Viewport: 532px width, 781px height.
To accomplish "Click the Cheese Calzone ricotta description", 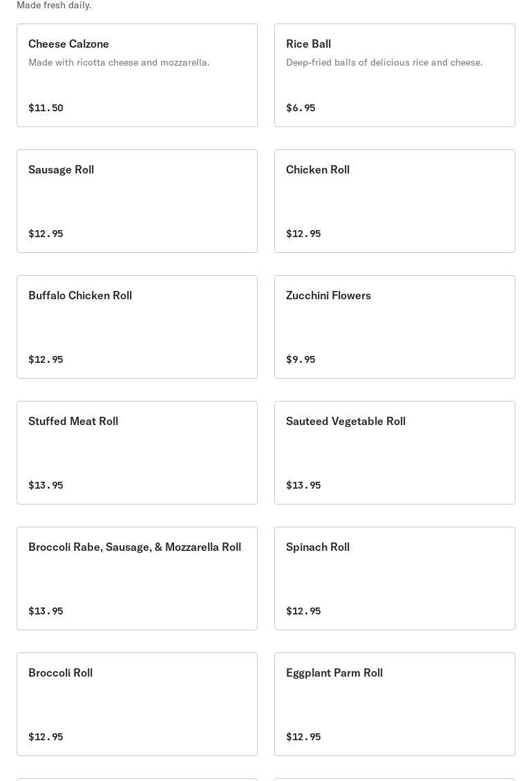I will (119, 62).
